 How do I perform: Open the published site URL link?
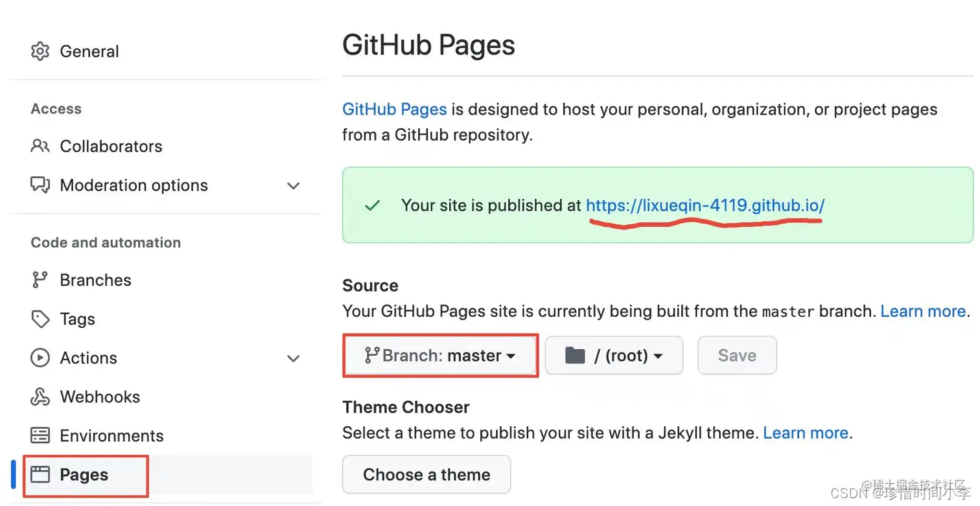coord(705,205)
